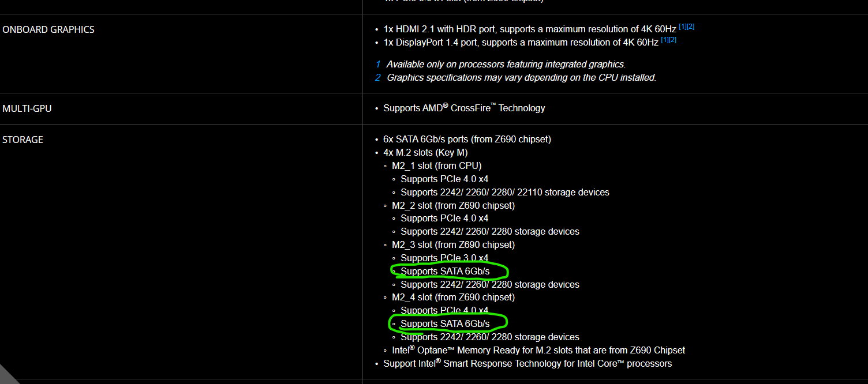Click the 4x M.2 slots (Key M) line

click(x=425, y=153)
